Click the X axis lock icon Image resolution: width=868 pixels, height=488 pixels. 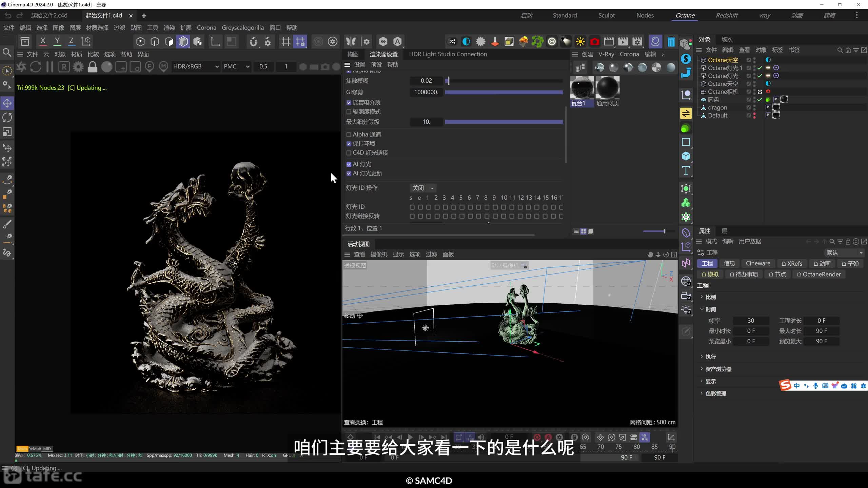[x=43, y=41]
